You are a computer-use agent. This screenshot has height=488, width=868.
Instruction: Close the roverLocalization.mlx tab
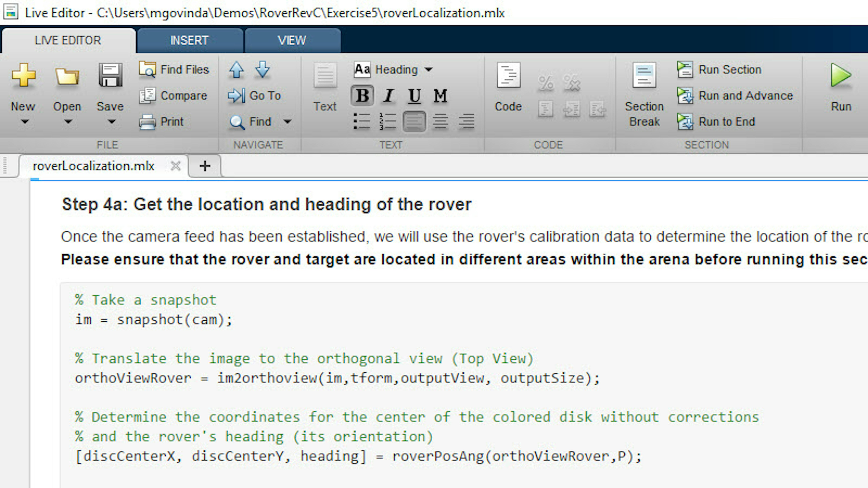(176, 166)
